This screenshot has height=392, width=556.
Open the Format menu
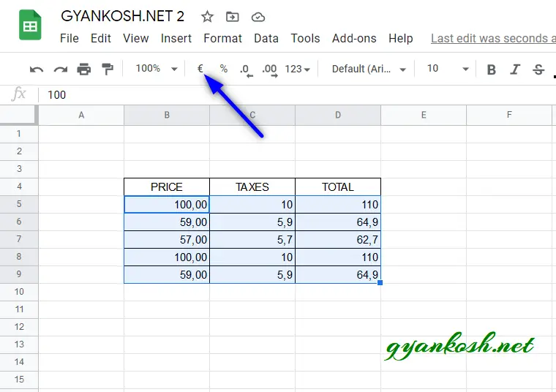pyautogui.click(x=222, y=38)
